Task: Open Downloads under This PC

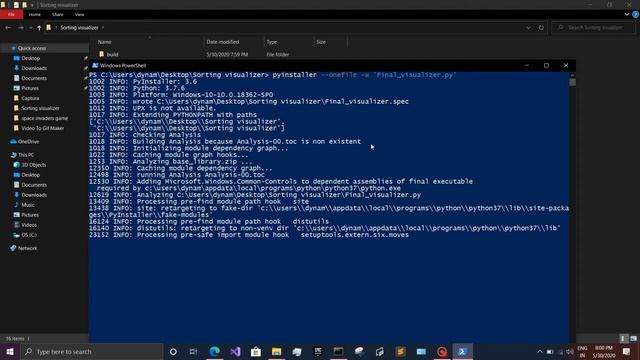Action: [x=34, y=195]
